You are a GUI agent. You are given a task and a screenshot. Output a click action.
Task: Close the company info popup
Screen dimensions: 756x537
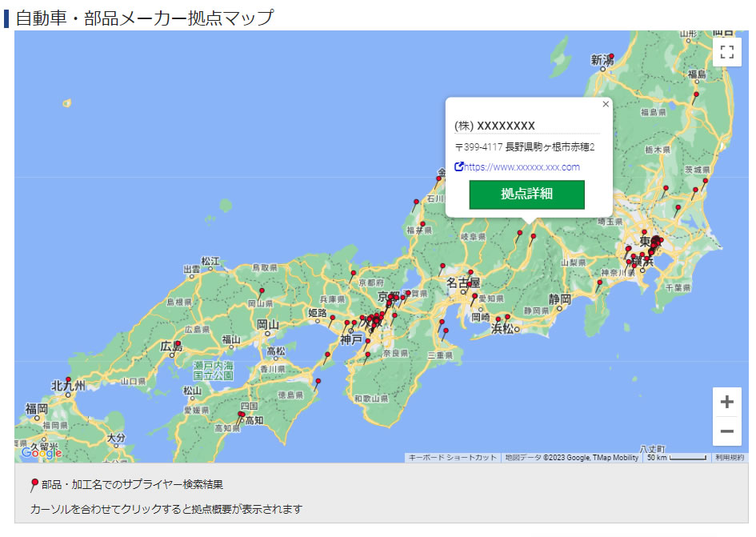(x=606, y=104)
